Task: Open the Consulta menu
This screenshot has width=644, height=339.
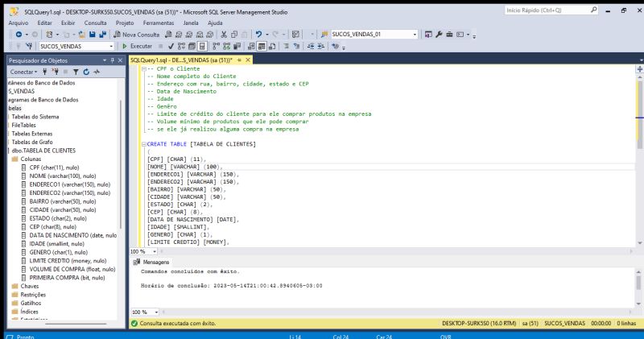Action: [x=95, y=23]
